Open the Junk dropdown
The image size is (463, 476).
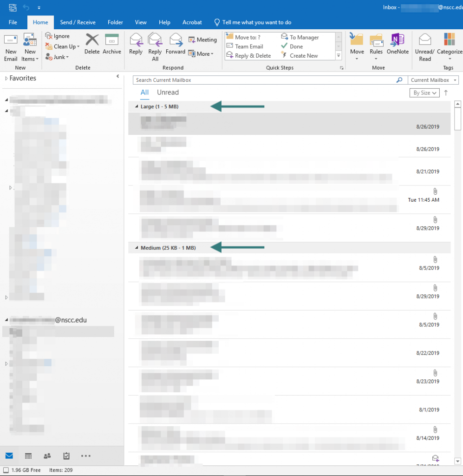(x=57, y=57)
